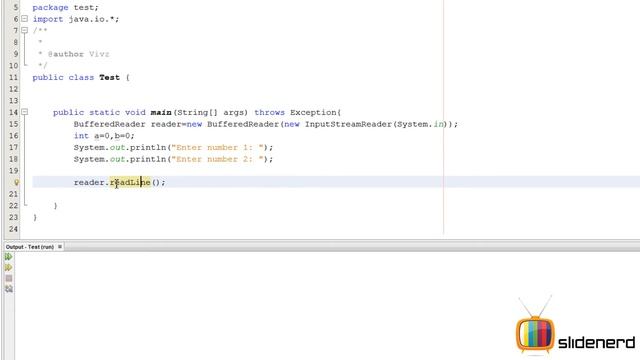Click line number 24 in gutter

[x=13, y=229]
